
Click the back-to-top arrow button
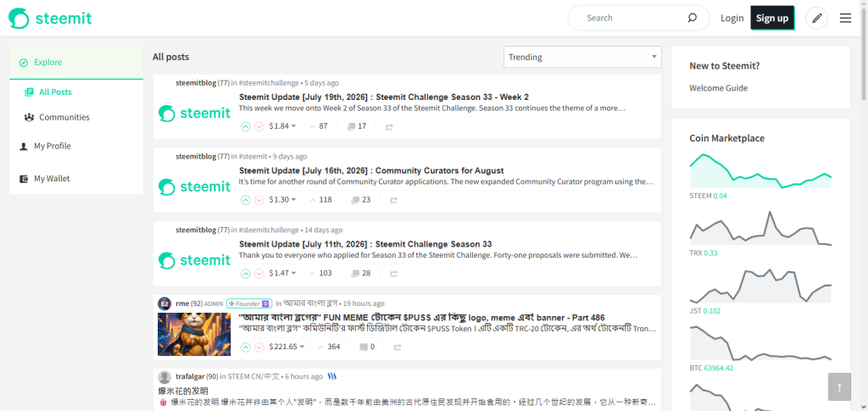(x=839, y=386)
